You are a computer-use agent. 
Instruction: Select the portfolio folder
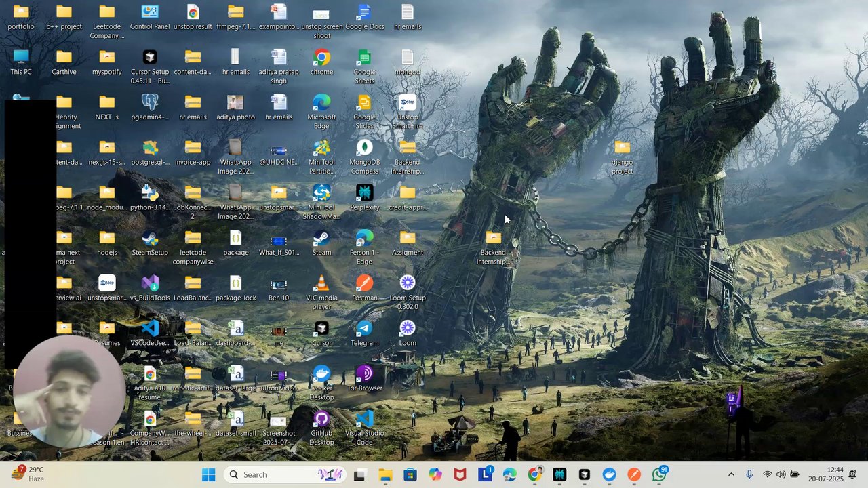click(x=21, y=18)
